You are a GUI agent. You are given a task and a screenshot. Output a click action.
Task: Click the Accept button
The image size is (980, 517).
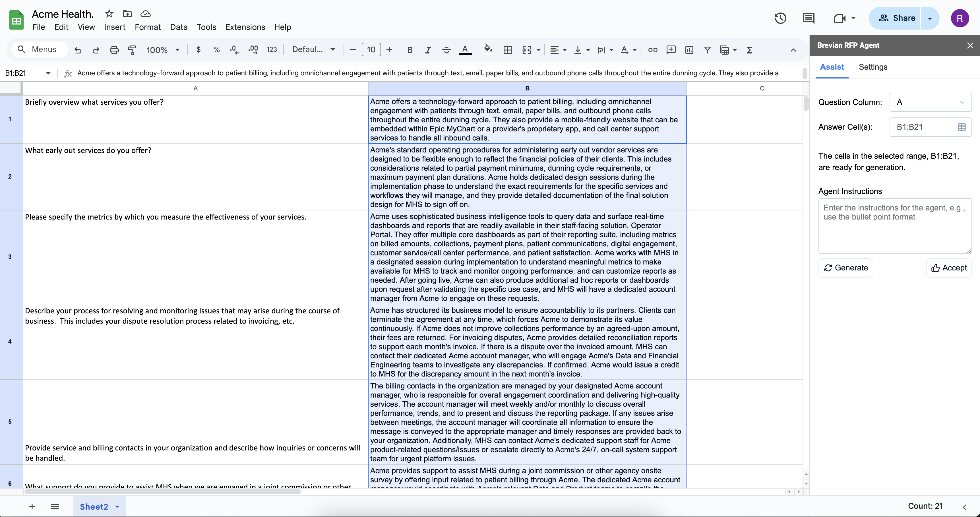click(x=948, y=267)
